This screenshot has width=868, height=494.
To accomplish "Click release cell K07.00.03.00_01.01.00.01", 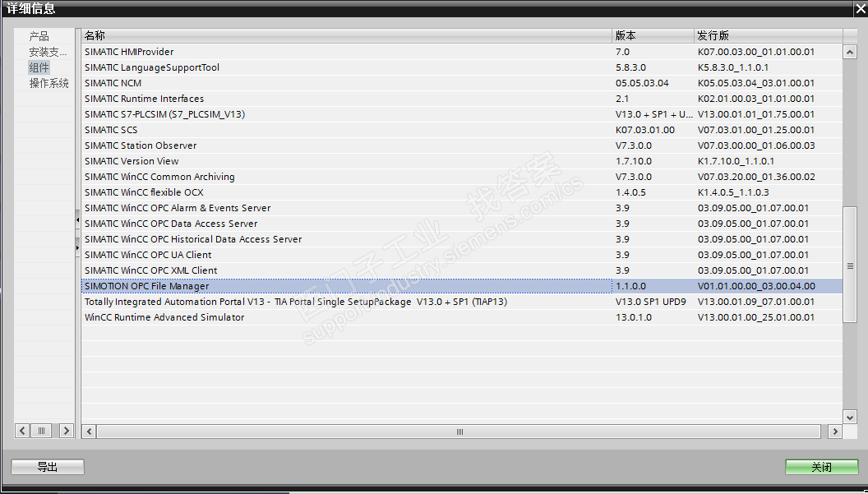I will [x=756, y=52].
